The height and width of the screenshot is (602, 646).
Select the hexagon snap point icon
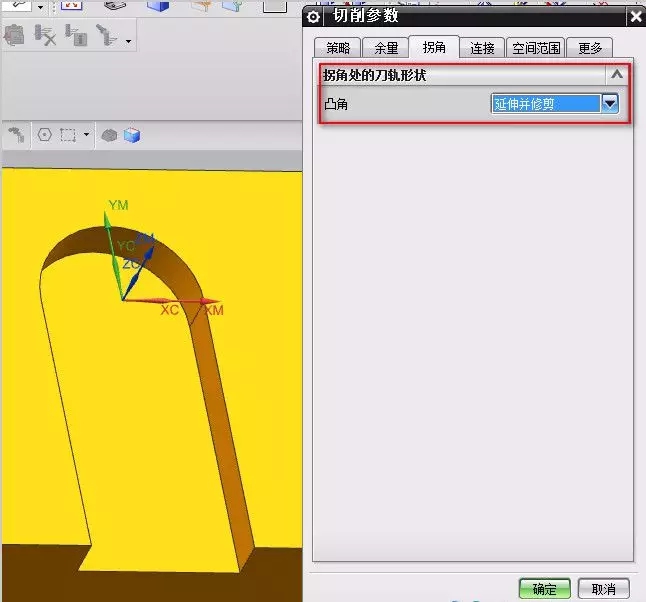(44, 134)
